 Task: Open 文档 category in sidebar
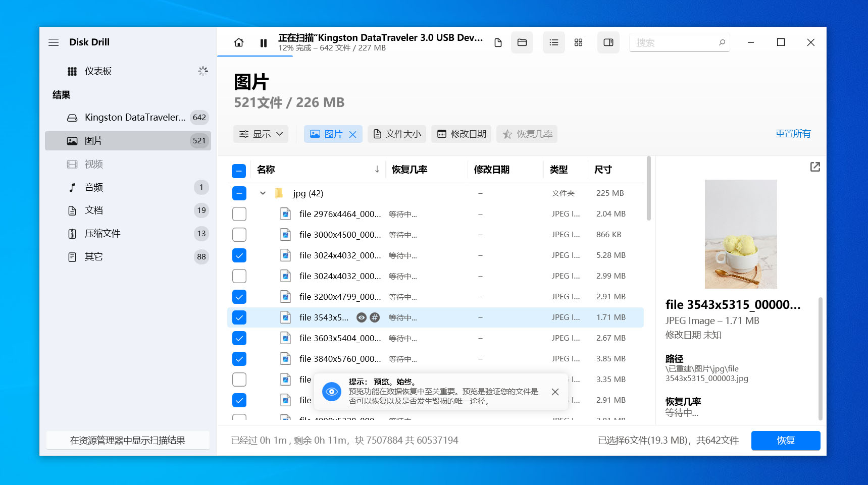click(128, 210)
